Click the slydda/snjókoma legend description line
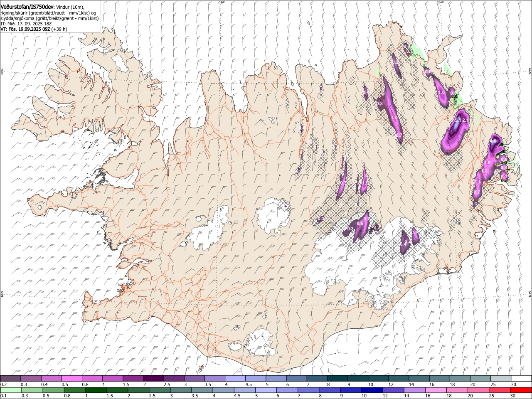The width and height of the screenshot is (532, 399). tap(49, 18)
